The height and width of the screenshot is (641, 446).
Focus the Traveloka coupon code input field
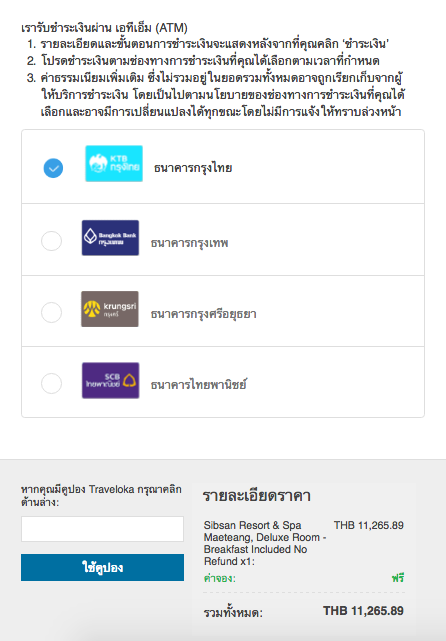pos(103,529)
